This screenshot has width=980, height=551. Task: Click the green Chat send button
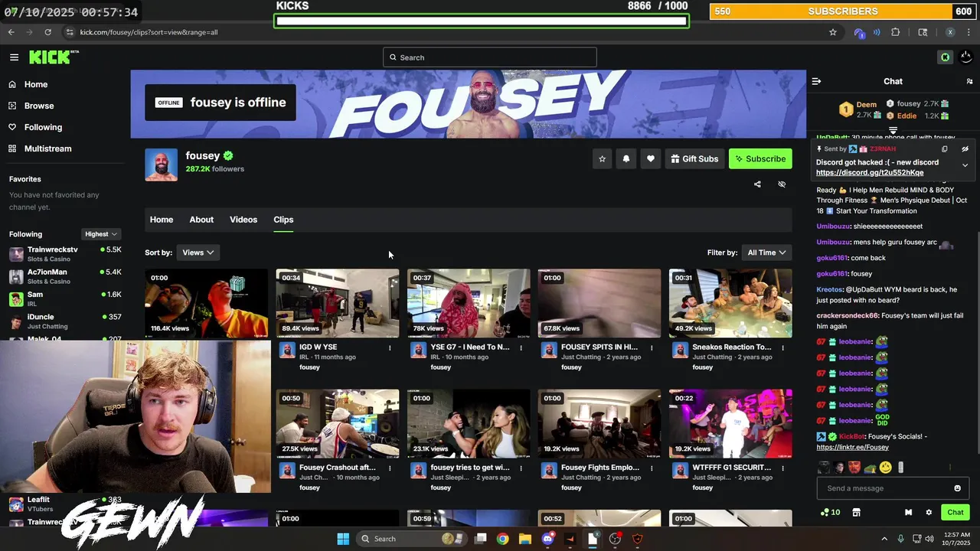click(955, 512)
